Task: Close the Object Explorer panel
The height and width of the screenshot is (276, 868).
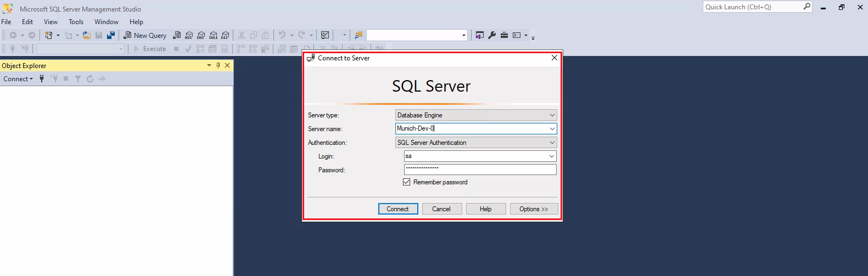Action: coord(227,65)
